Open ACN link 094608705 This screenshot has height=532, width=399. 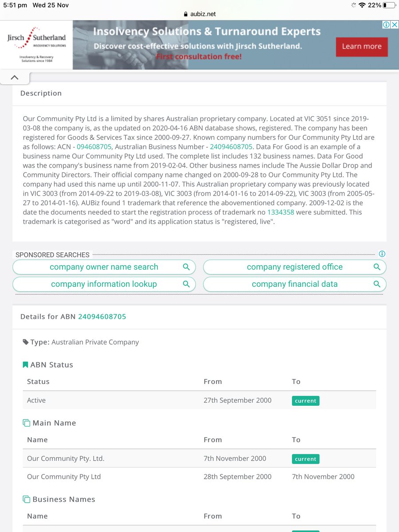[x=94, y=147]
